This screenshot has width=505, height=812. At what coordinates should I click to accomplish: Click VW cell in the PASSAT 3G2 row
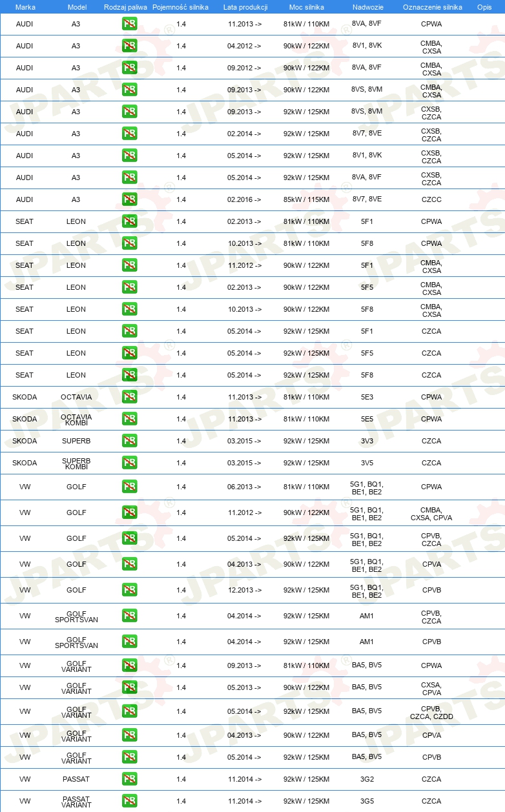25,779
